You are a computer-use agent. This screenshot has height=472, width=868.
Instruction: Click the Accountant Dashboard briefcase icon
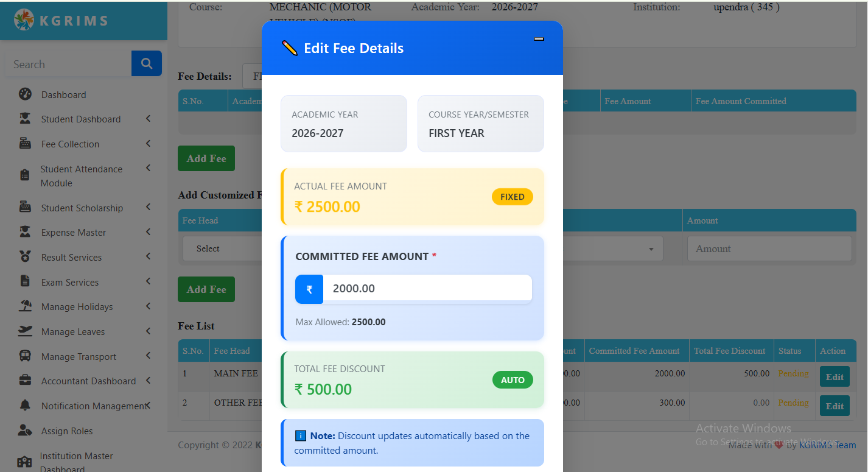25,381
